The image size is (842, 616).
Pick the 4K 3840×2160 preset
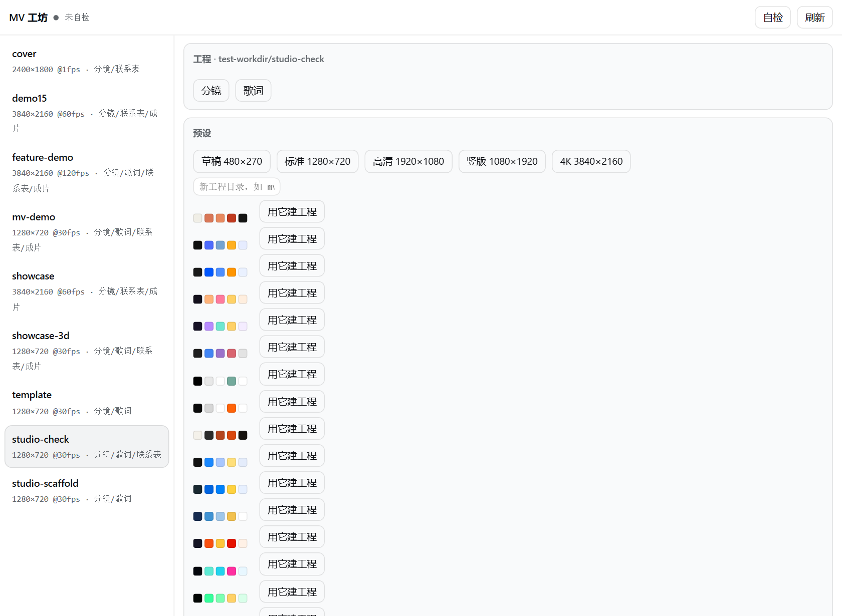tap(591, 161)
